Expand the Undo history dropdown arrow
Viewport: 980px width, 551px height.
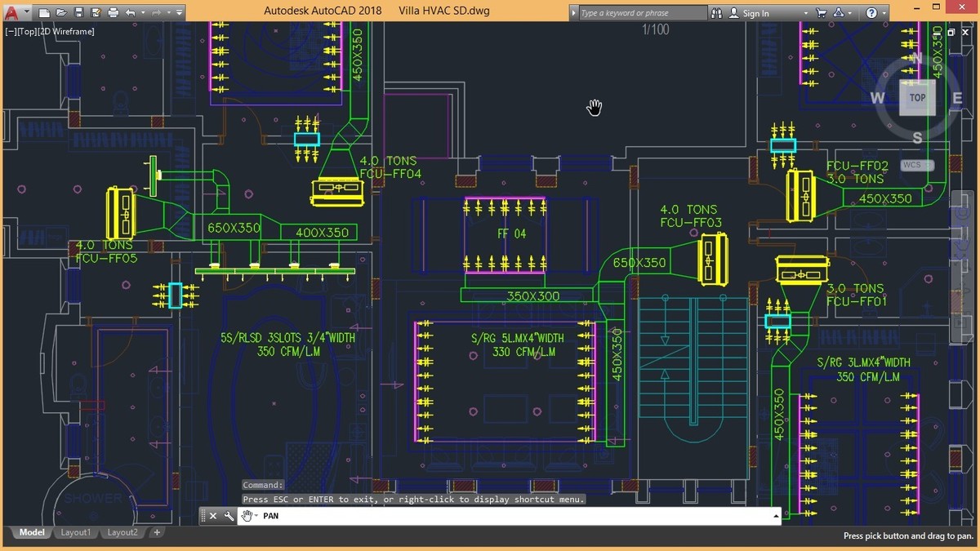(142, 13)
